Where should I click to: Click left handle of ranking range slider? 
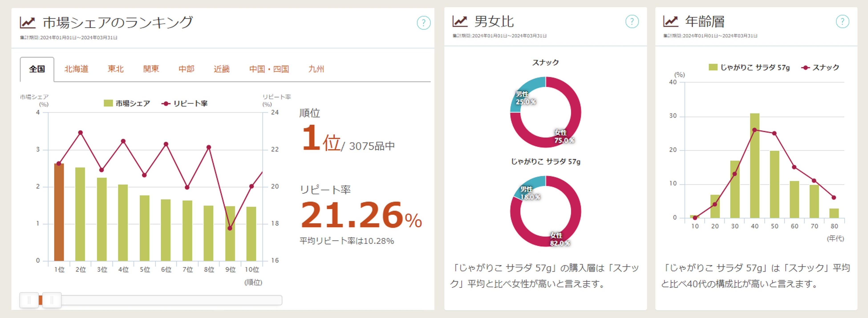(29, 300)
